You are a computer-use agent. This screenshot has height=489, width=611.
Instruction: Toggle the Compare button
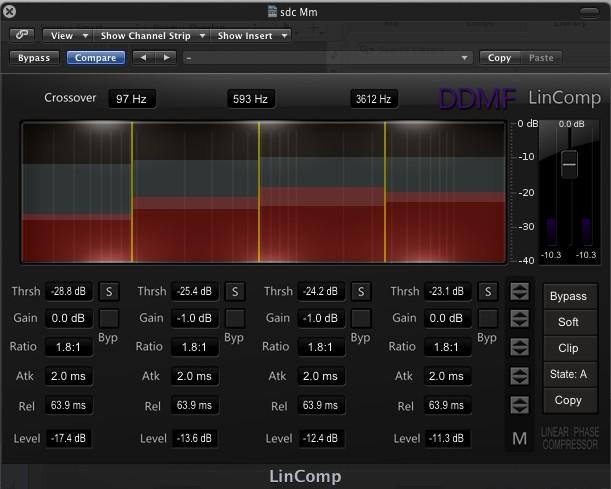coord(95,58)
